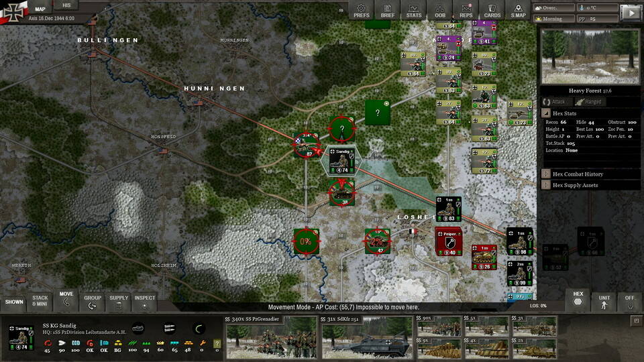Select the Ranged attack button
Screen dimensions: 644x362
(x=589, y=102)
